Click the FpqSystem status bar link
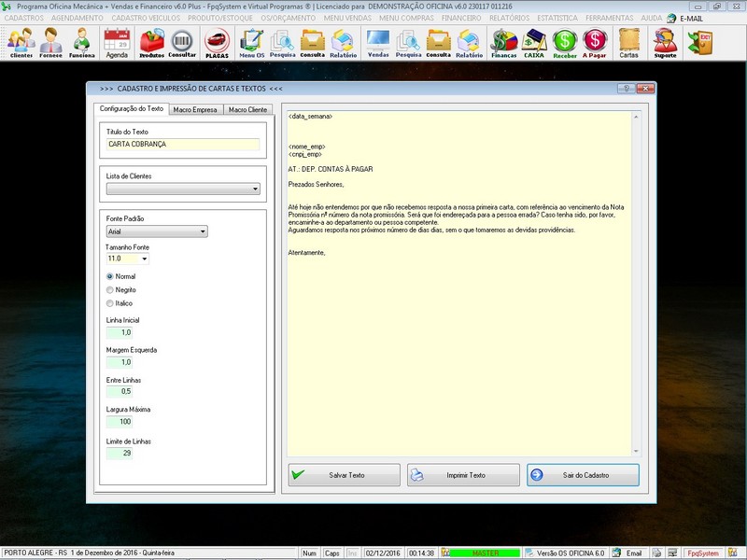 coord(703,553)
